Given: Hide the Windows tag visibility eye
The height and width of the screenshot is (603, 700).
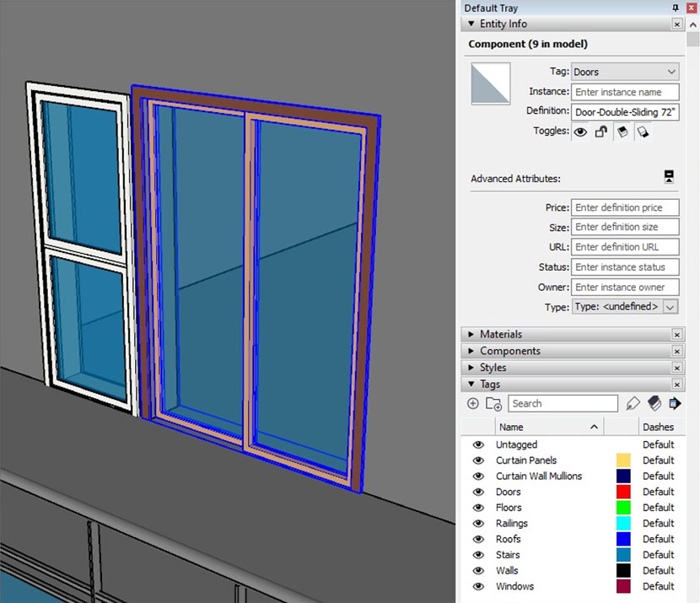Looking at the screenshot, I should click(x=478, y=586).
